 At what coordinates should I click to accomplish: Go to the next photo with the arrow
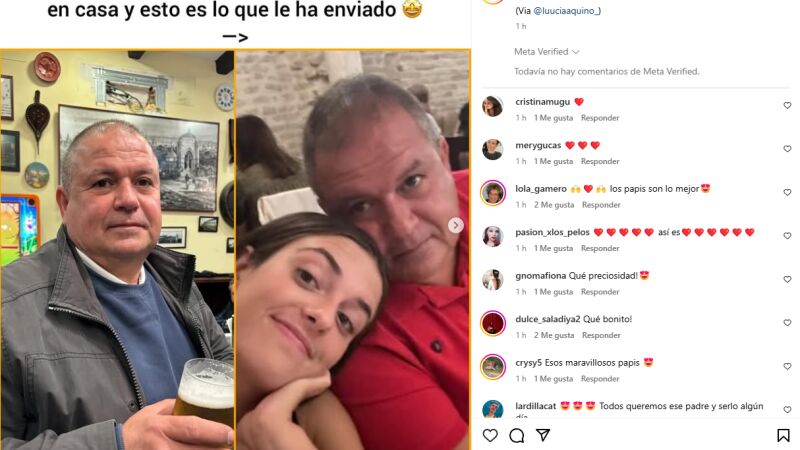point(456,225)
